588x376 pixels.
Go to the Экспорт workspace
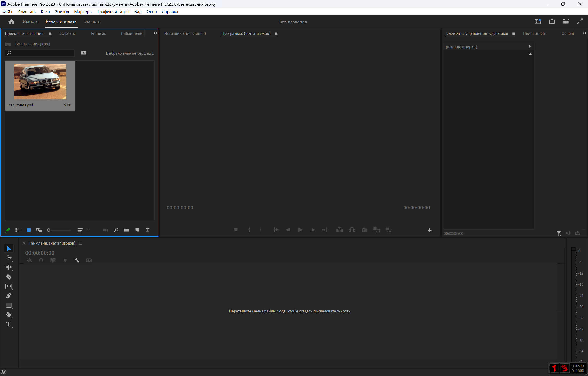click(x=92, y=21)
